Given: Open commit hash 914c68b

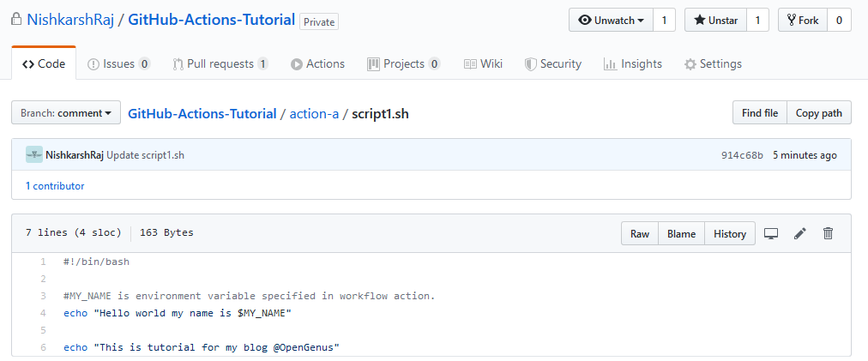Looking at the screenshot, I should [742, 155].
